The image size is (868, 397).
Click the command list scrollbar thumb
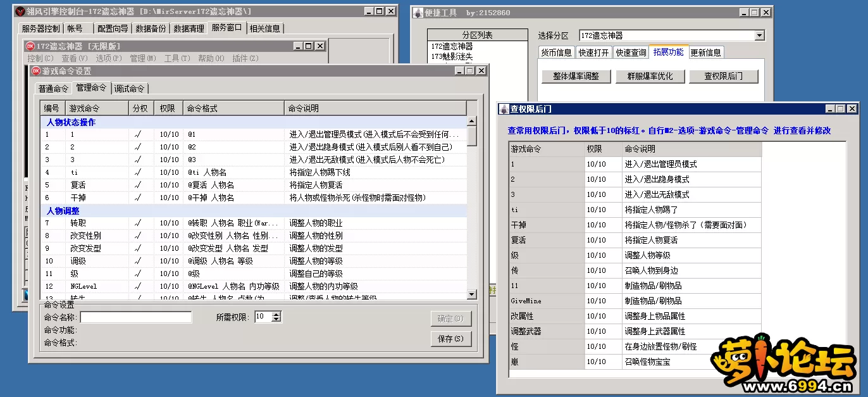pyautogui.click(x=472, y=136)
